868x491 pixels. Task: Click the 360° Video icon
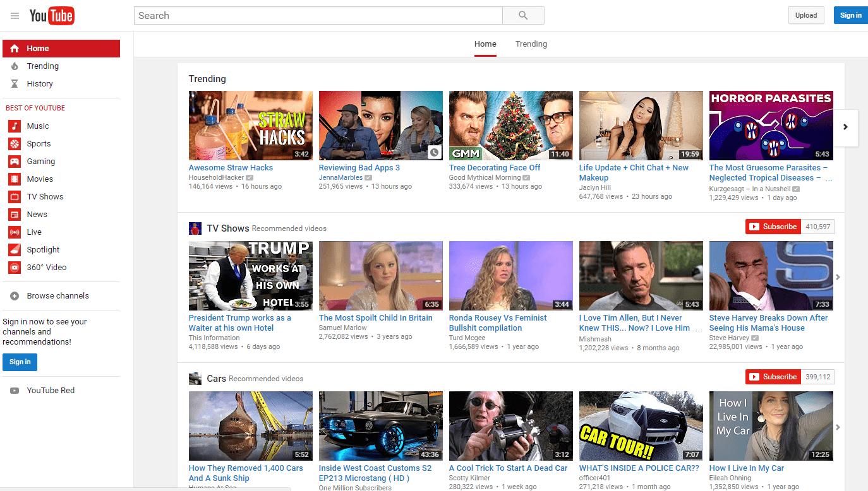click(15, 268)
